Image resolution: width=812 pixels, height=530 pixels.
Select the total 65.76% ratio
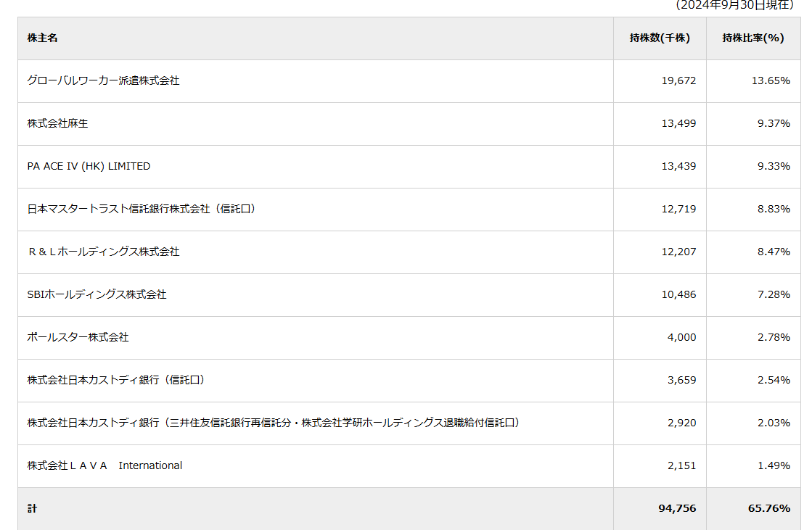point(768,508)
